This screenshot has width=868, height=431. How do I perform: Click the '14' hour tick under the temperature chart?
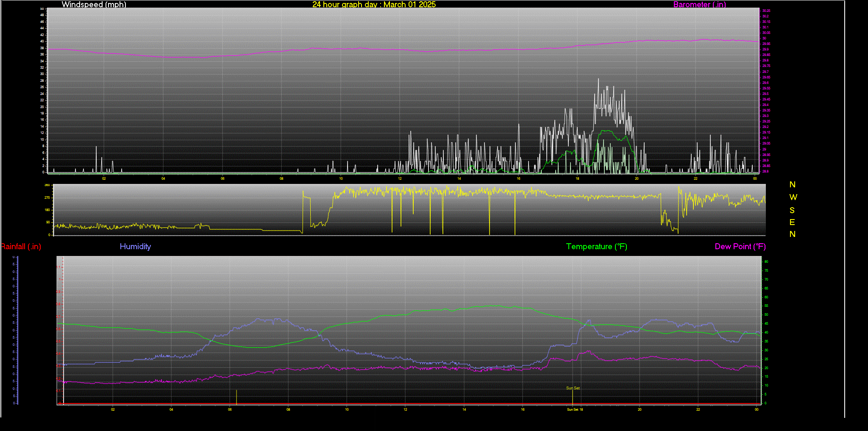click(x=464, y=409)
